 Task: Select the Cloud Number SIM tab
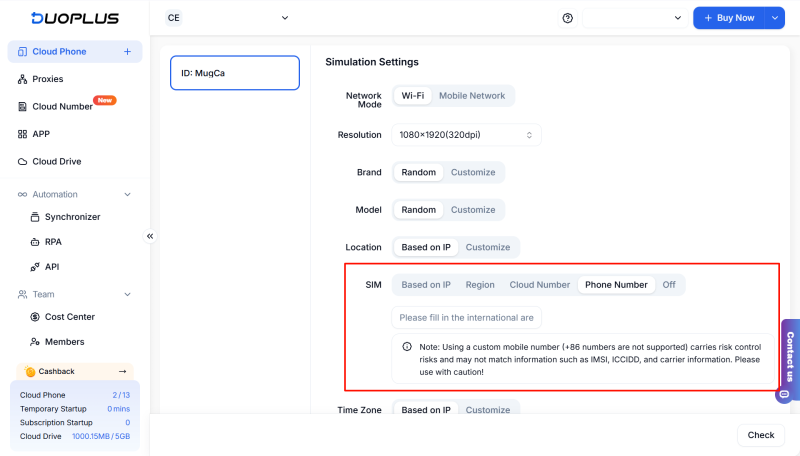click(539, 285)
